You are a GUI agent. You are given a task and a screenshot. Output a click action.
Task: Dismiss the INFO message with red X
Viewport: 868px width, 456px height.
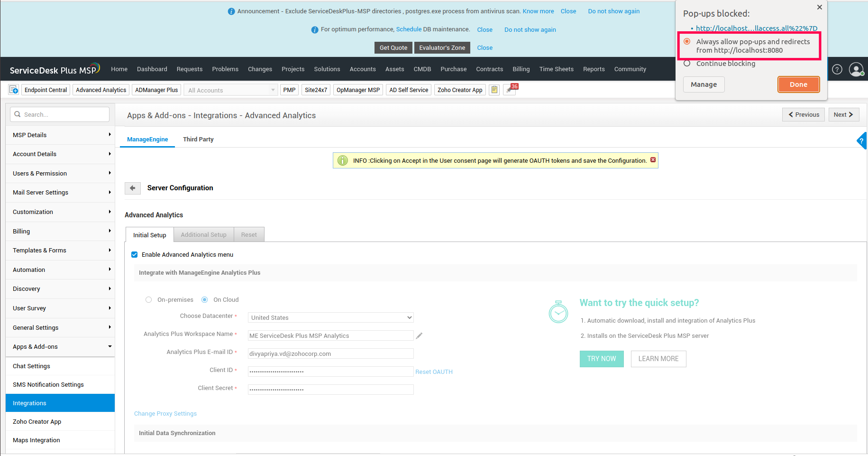tap(653, 160)
